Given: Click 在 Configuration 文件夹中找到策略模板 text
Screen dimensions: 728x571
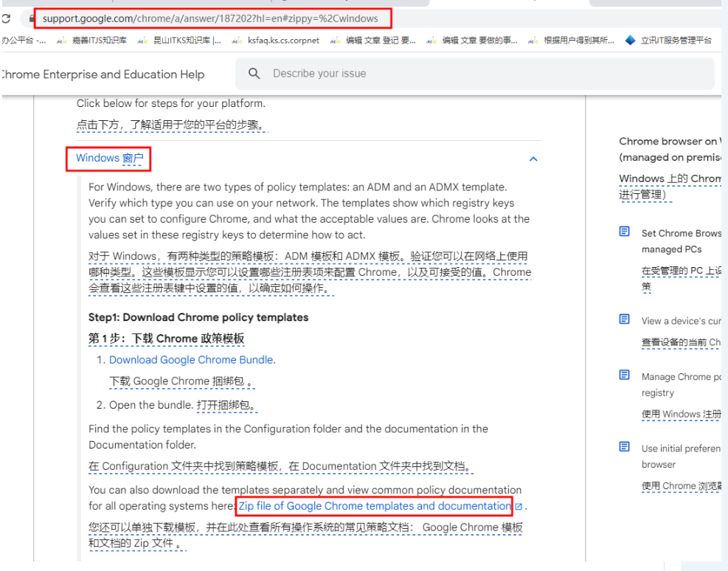Looking at the screenshot, I should pyautogui.click(x=280, y=466).
